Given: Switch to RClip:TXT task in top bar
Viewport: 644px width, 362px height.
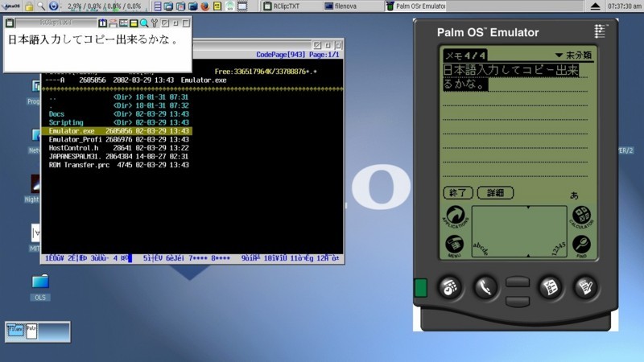Looking at the screenshot, I should click(291, 6).
